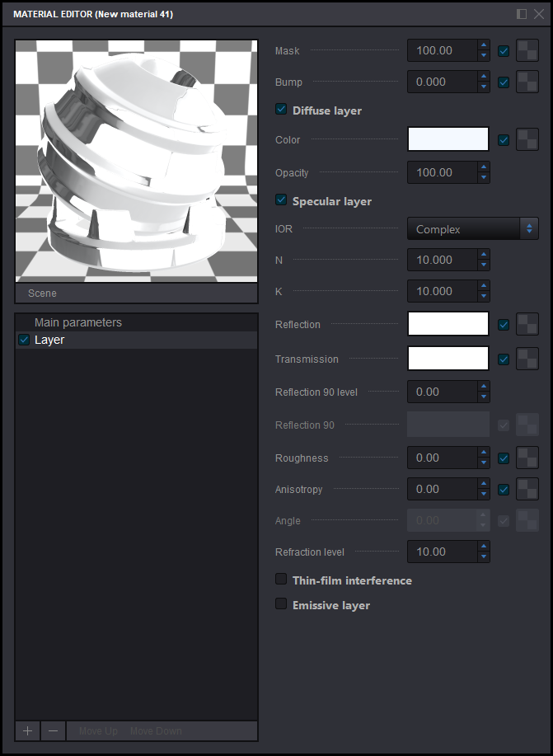This screenshot has height=756, width=553.
Task: Click the minus icon to remove layer
Action: [x=53, y=731]
